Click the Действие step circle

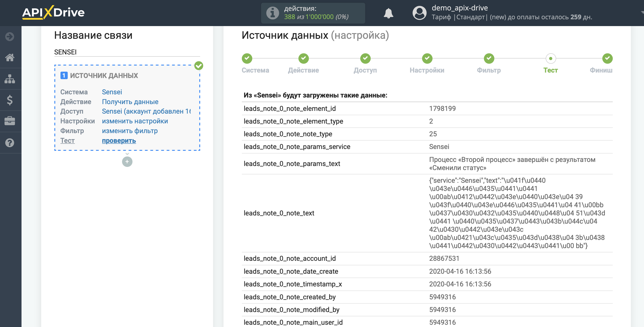303,58
